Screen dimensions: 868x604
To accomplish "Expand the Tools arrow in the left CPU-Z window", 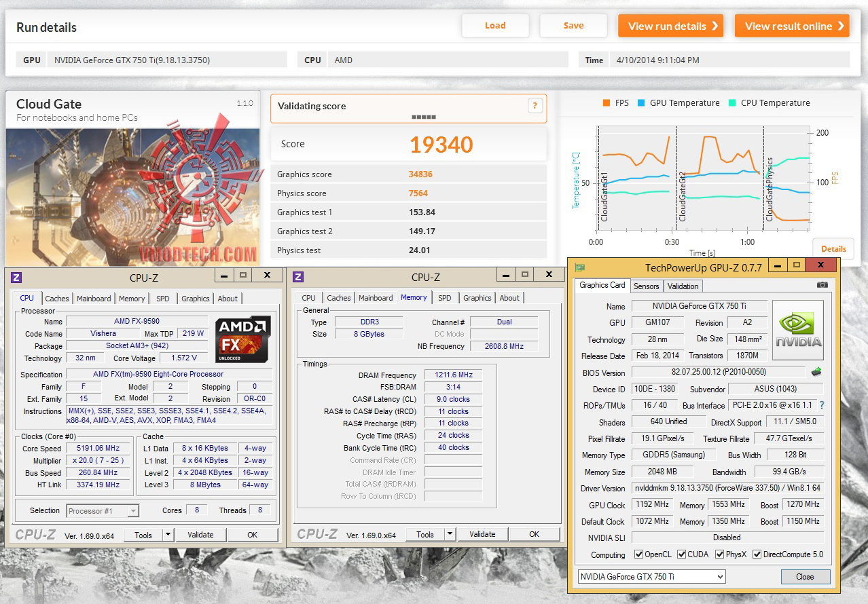I will pyautogui.click(x=168, y=535).
